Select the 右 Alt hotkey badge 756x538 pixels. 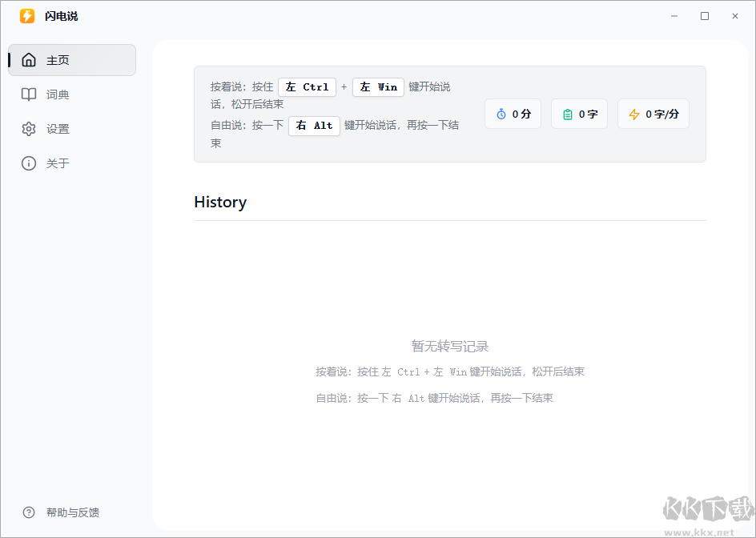coord(314,126)
